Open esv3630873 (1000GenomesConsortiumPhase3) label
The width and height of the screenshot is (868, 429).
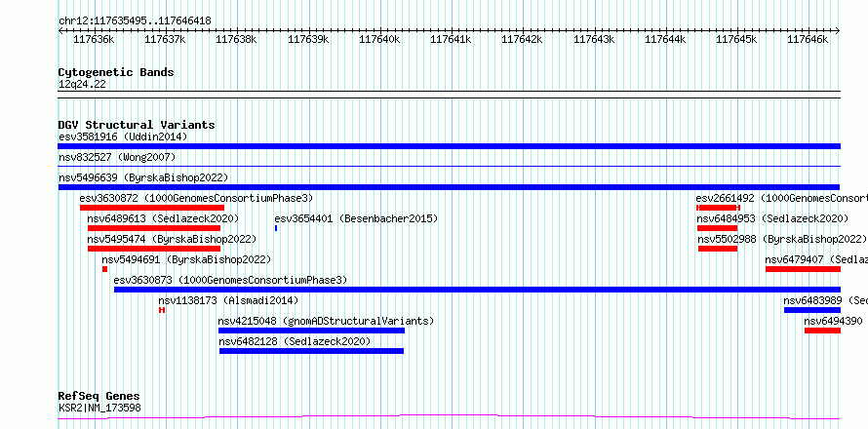click(230, 281)
